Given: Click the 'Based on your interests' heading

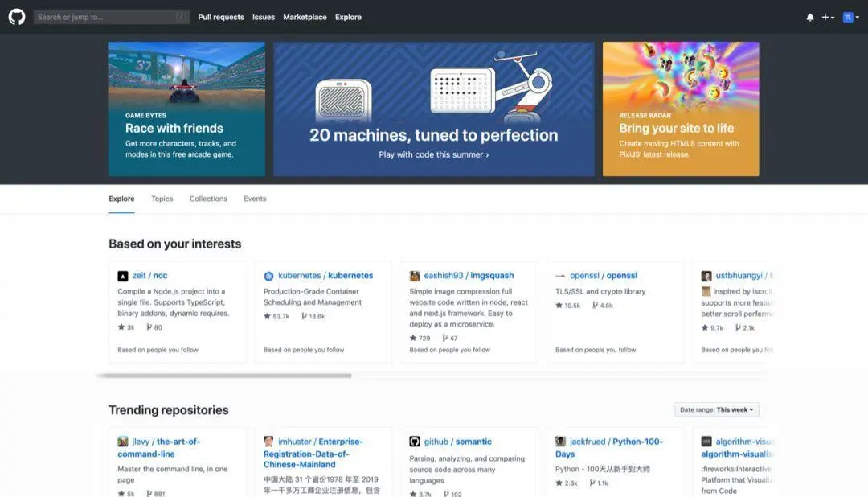Looking at the screenshot, I should click(175, 244).
